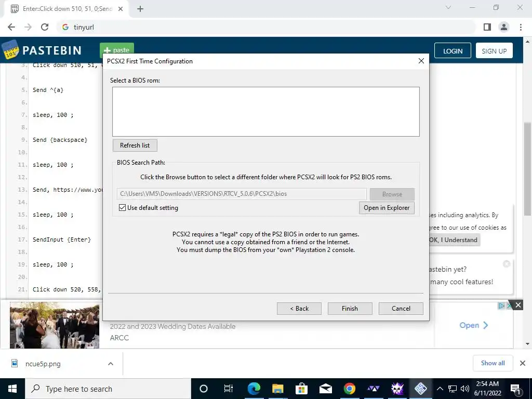Image resolution: width=532 pixels, height=399 pixels.
Task: Click the Browse button
Action: tap(392, 194)
